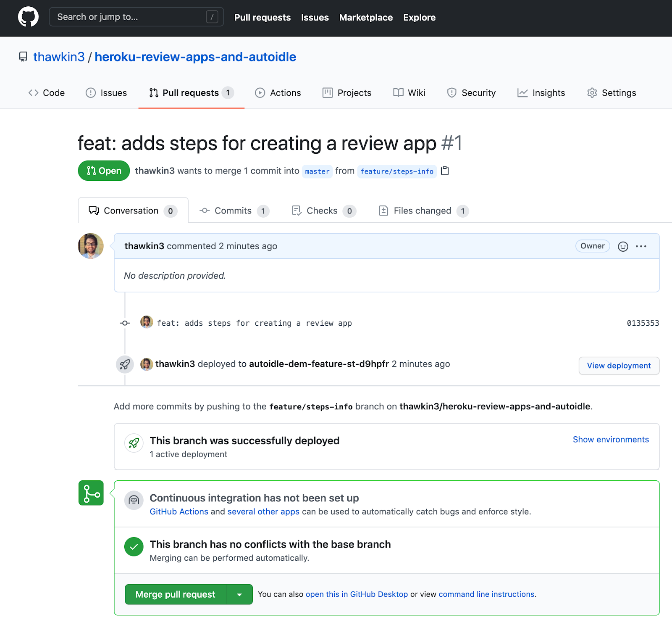Click the continuous integration robot icon
Image resolution: width=672 pixels, height=622 pixels.
(134, 500)
